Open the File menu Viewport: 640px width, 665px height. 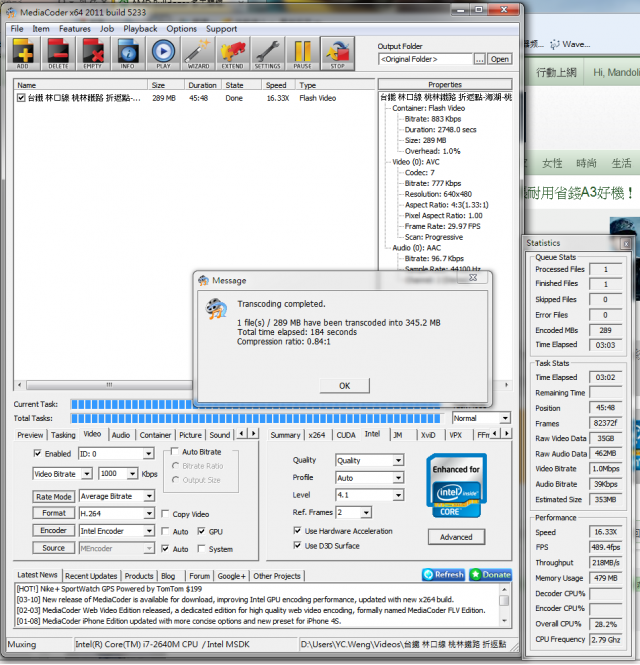click(17, 29)
